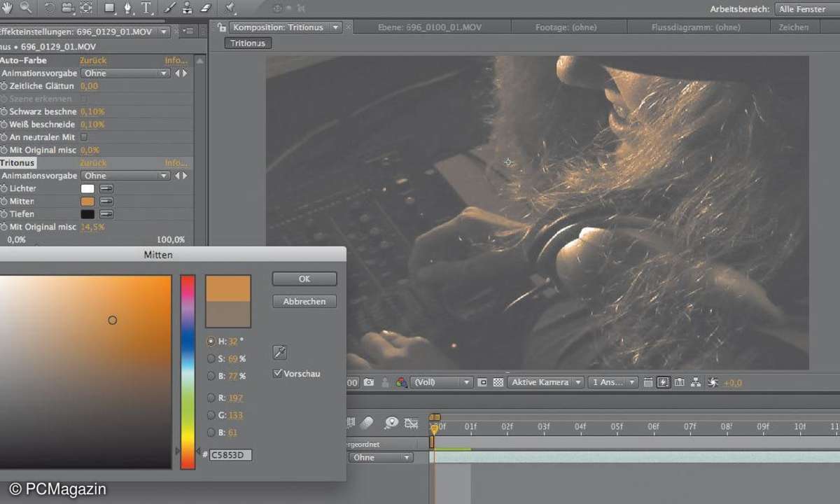Click OK in the Mitten dialog

pyautogui.click(x=304, y=279)
